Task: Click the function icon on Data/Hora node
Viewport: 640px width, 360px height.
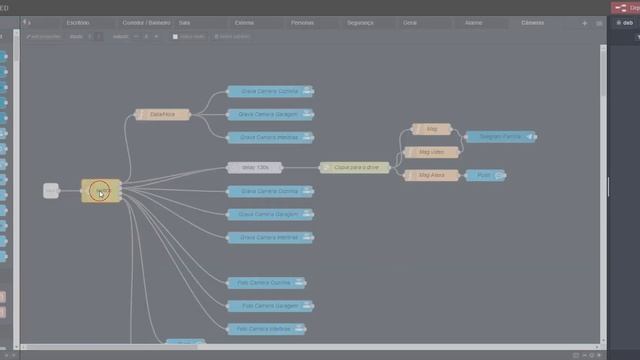Action: click(x=140, y=114)
